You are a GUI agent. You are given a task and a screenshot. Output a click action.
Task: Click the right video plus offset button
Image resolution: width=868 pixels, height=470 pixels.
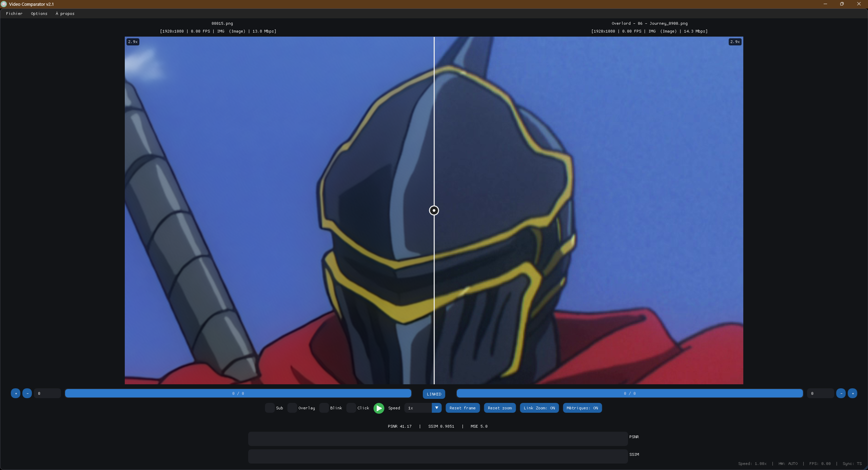tap(852, 393)
